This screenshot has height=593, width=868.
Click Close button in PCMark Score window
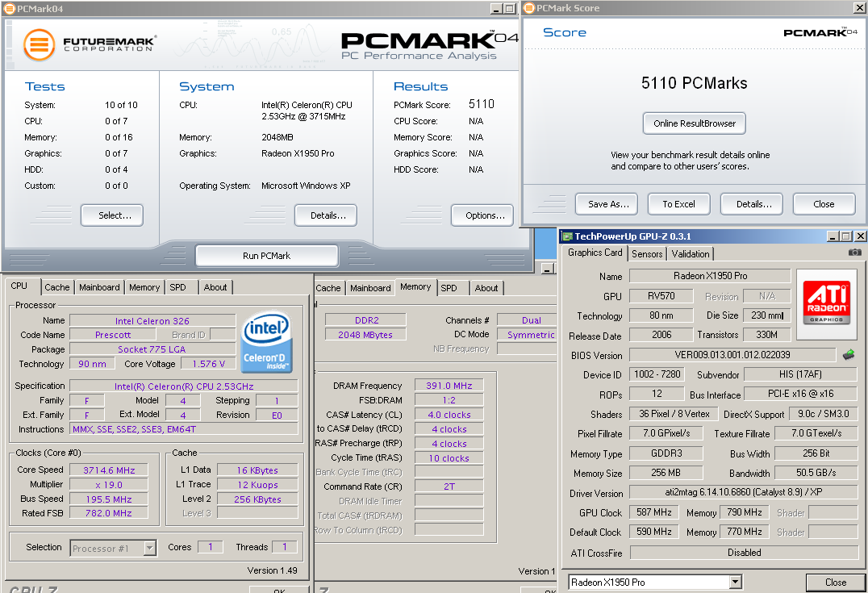(824, 204)
